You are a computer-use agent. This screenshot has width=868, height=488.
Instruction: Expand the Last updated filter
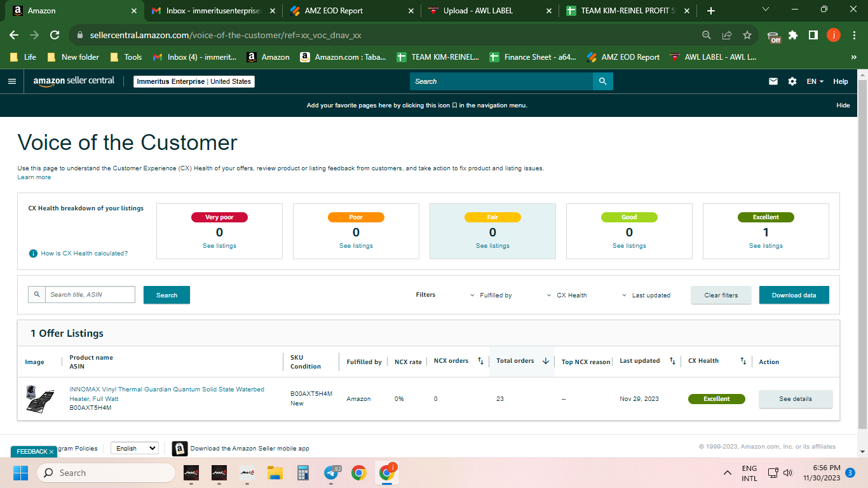coord(646,295)
